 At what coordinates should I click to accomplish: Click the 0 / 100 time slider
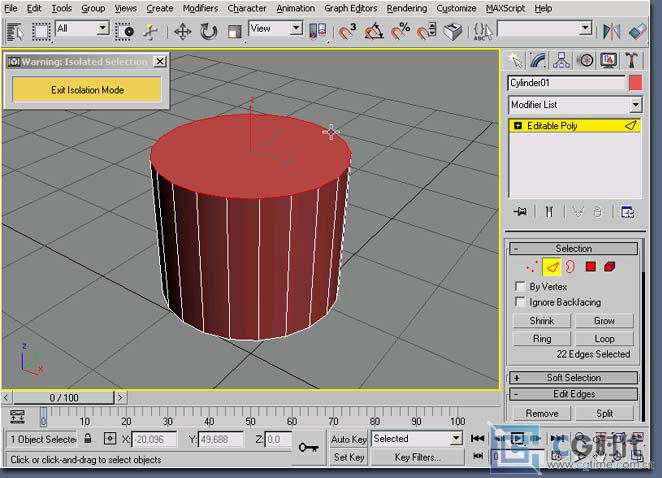(x=64, y=397)
